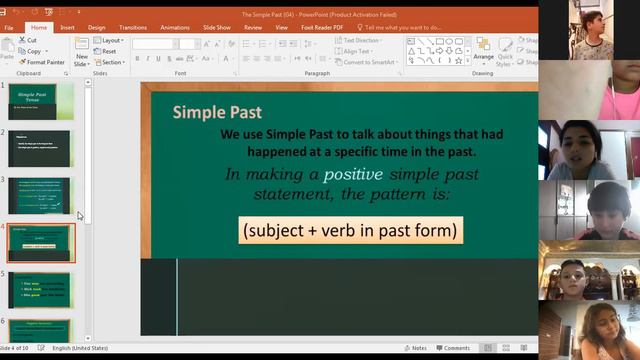Viewport: 640px width, 360px height.
Task: Open the Copy dropdown arrow
Action: (x=47, y=51)
